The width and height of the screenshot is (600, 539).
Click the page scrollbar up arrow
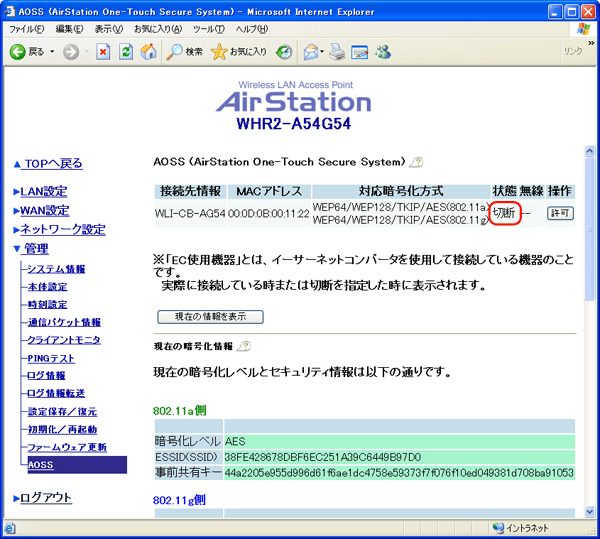tap(590, 151)
